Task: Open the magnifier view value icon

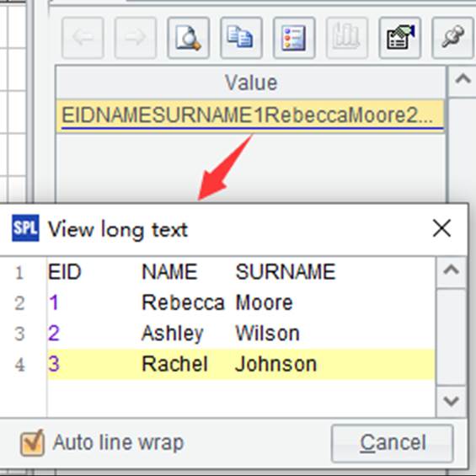Action: click(x=189, y=38)
